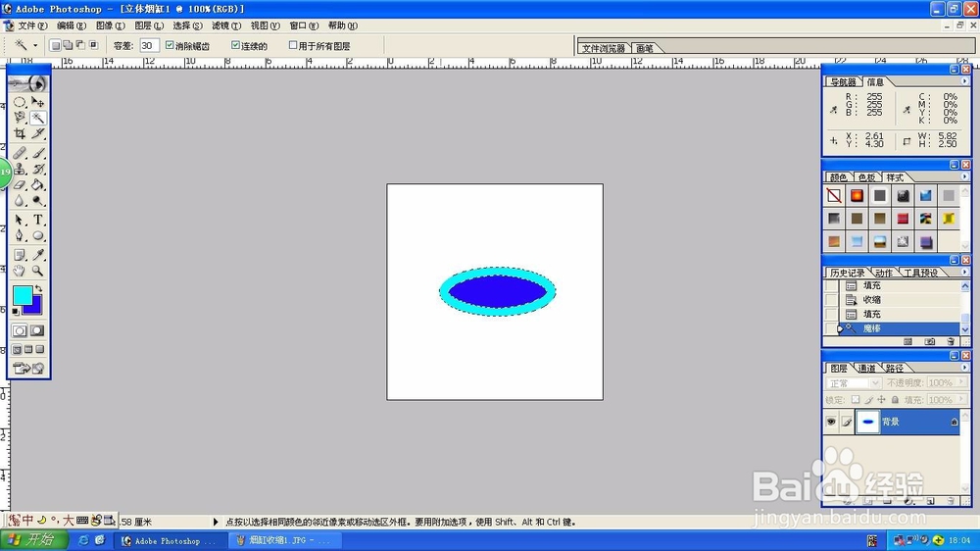Click the Windows 开始 button
Viewport: 980px width, 551px height.
[33, 540]
